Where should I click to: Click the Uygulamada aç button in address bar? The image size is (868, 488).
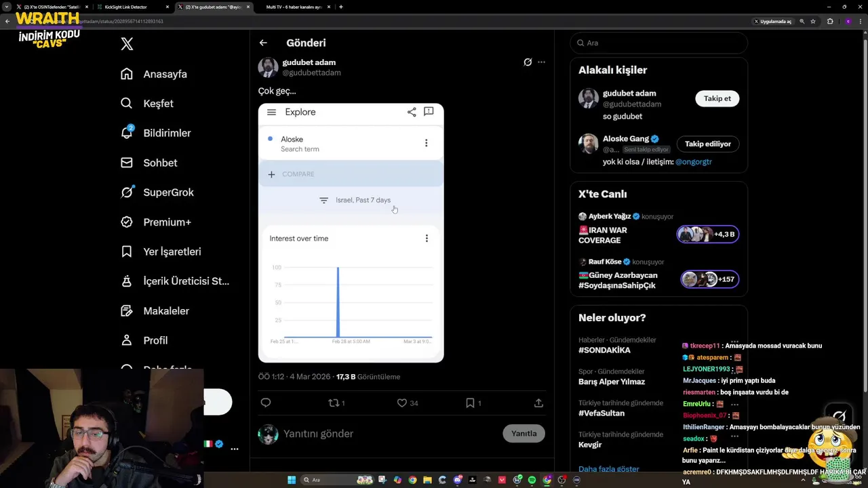[772, 21]
